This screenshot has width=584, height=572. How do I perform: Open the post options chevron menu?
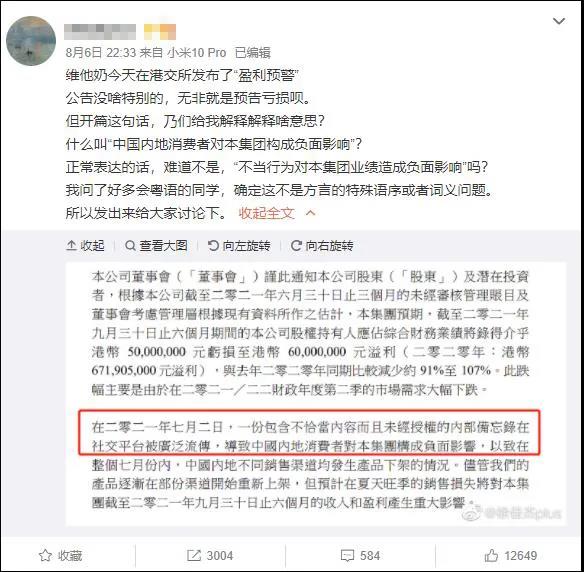coord(559,21)
